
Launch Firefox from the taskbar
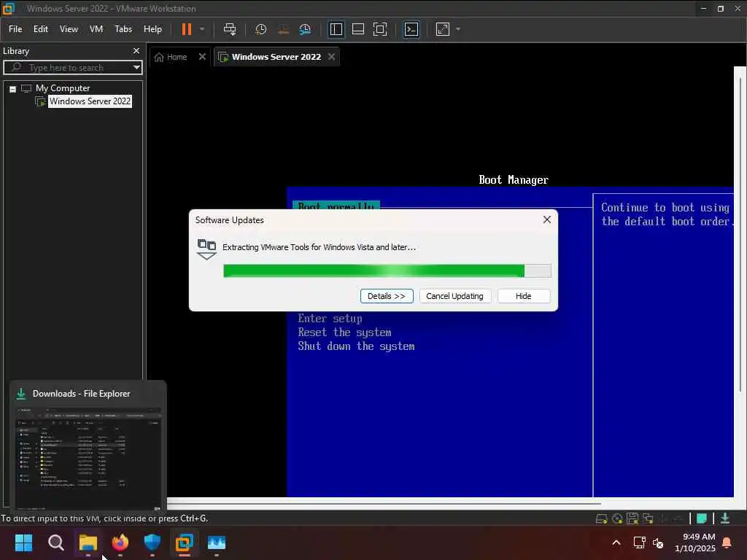coord(120,542)
